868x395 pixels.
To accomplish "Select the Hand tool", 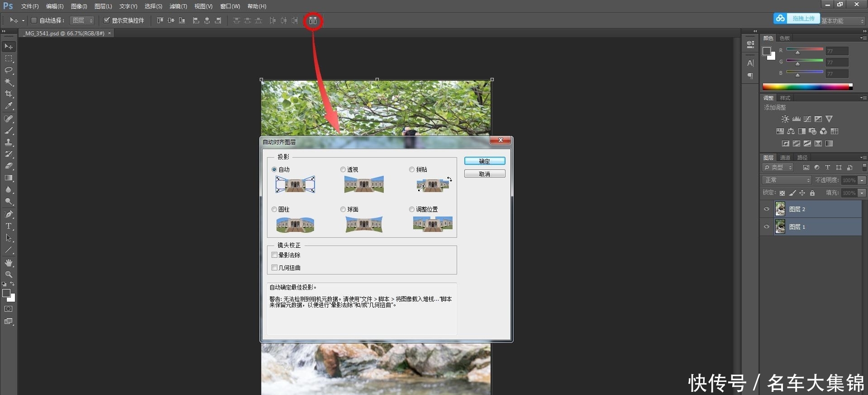I will pyautogui.click(x=9, y=263).
